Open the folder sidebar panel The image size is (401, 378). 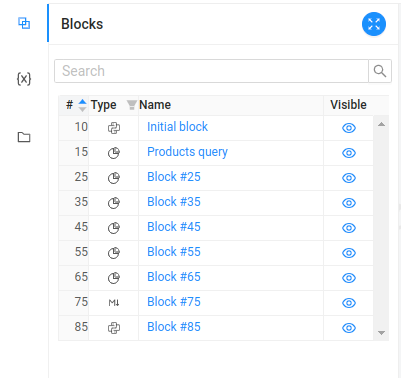pos(24,137)
